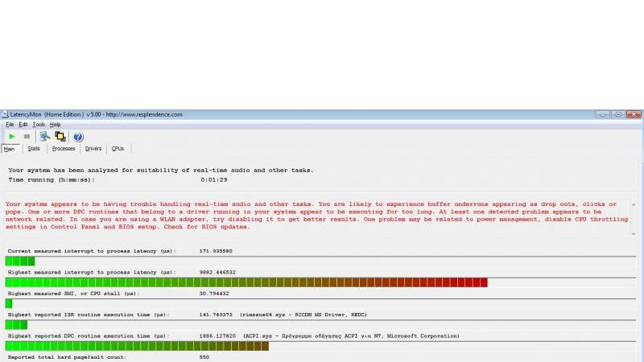
Task: Click the yellow overlapping windows toolbar icon
Action: (x=60, y=137)
